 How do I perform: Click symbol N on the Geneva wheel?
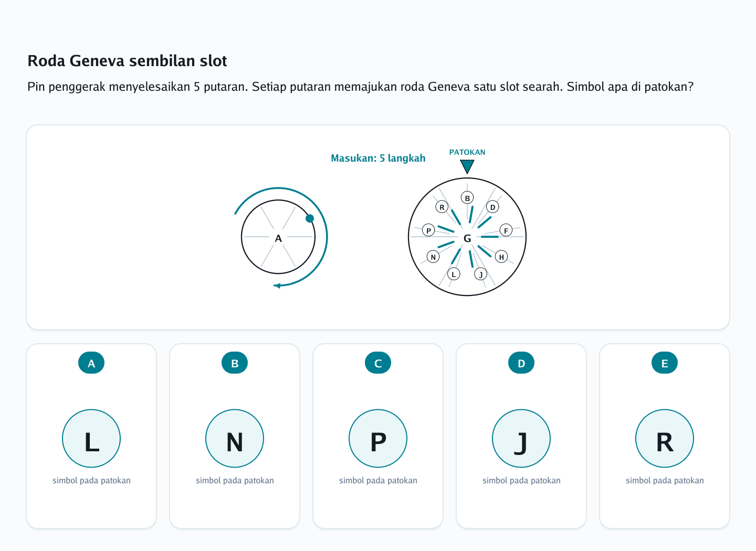click(433, 257)
